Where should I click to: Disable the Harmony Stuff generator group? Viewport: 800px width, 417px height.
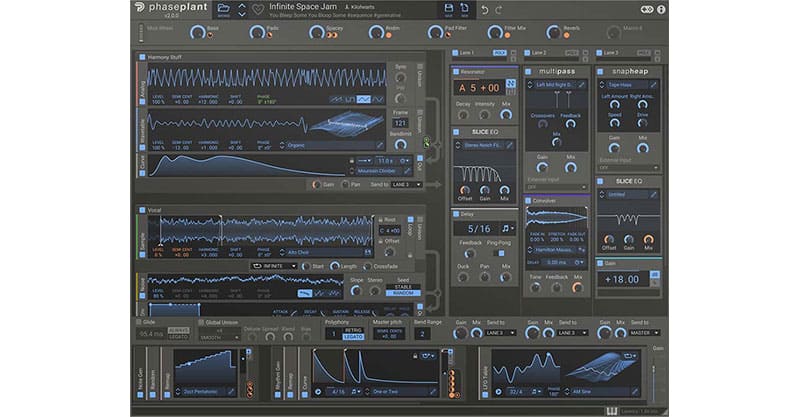pos(142,57)
